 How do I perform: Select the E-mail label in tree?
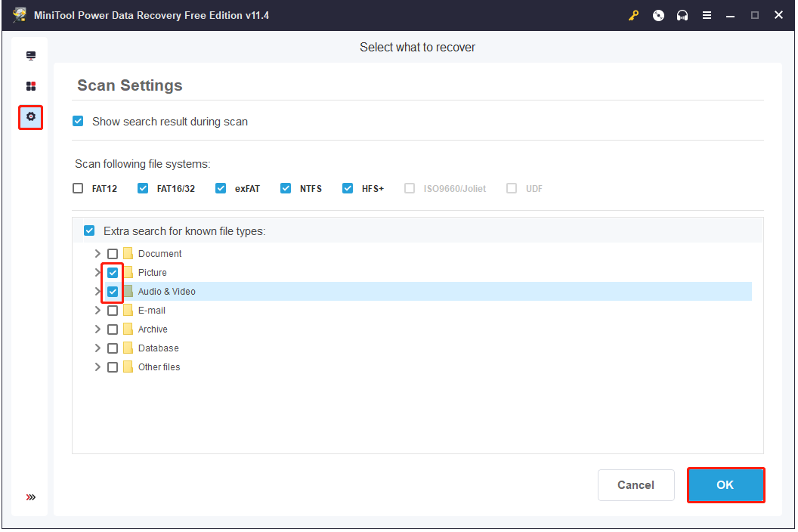point(152,310)
